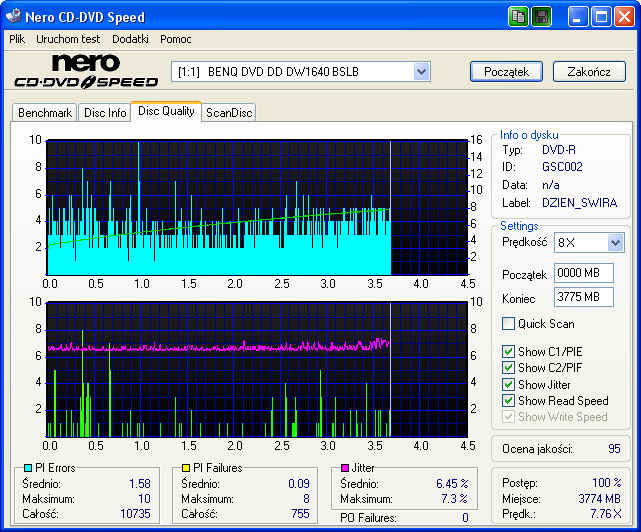The width and height of the screenshot is (641, 532).
Task: Open the Dodatki menu
Action: 130,39
